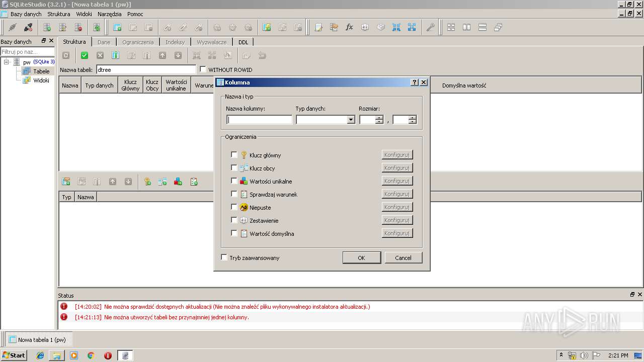Click the add table foreign key icon
Viewport: 644px width, 362px height.
[163, 182]
